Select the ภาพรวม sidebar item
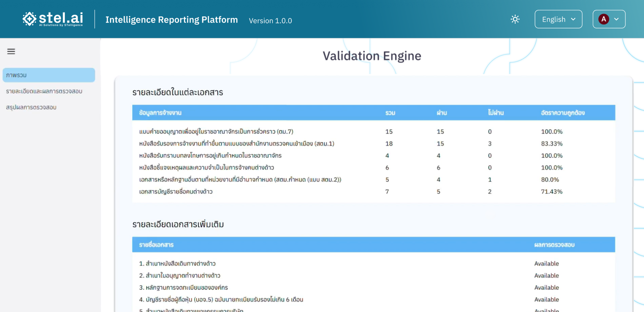The image size is (644, 312). click(x=48, y=75)
